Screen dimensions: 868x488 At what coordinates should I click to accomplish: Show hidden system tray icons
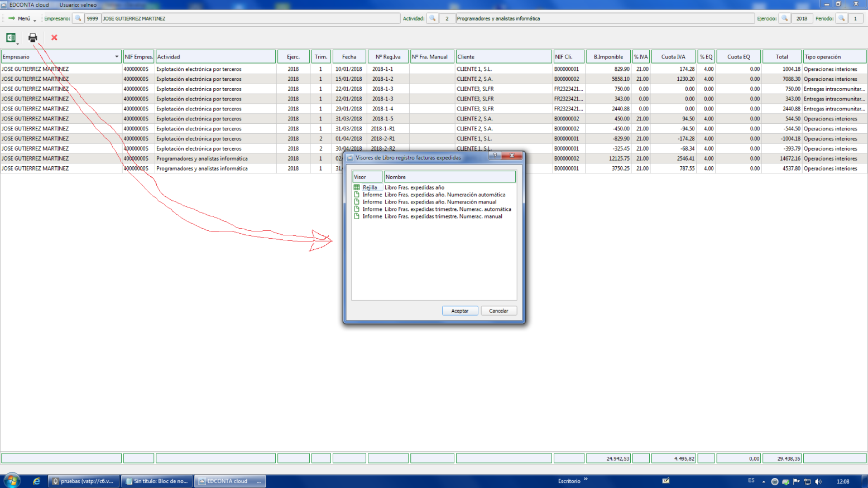764,481
